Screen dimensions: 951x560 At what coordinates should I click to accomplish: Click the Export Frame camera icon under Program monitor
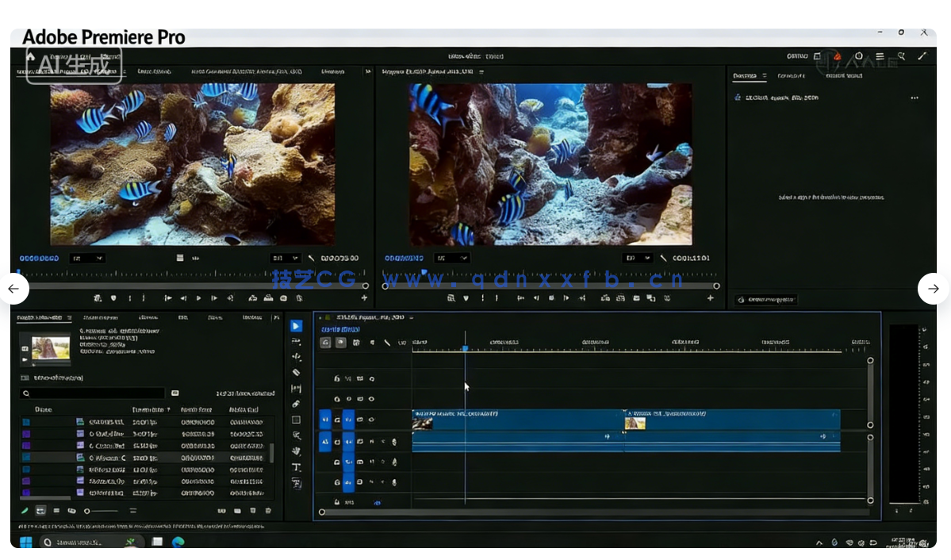coord(636,298)
